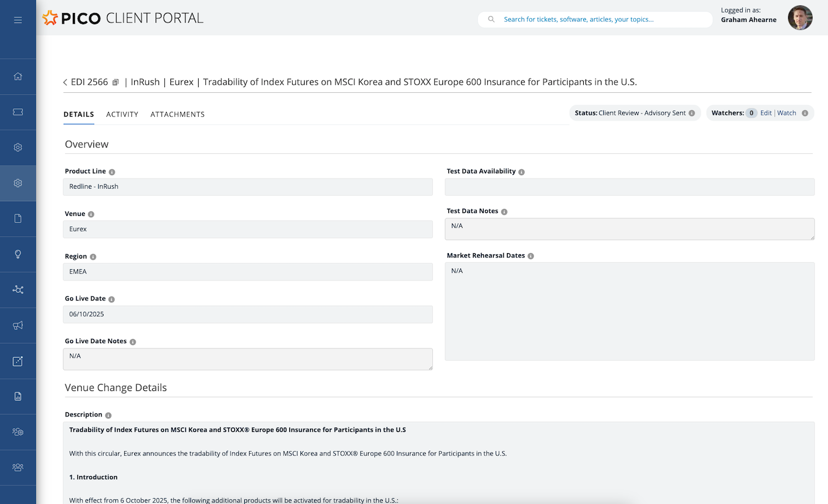Click the back chevron before EDI 2566
828x504 pixels.
point(64,82)
